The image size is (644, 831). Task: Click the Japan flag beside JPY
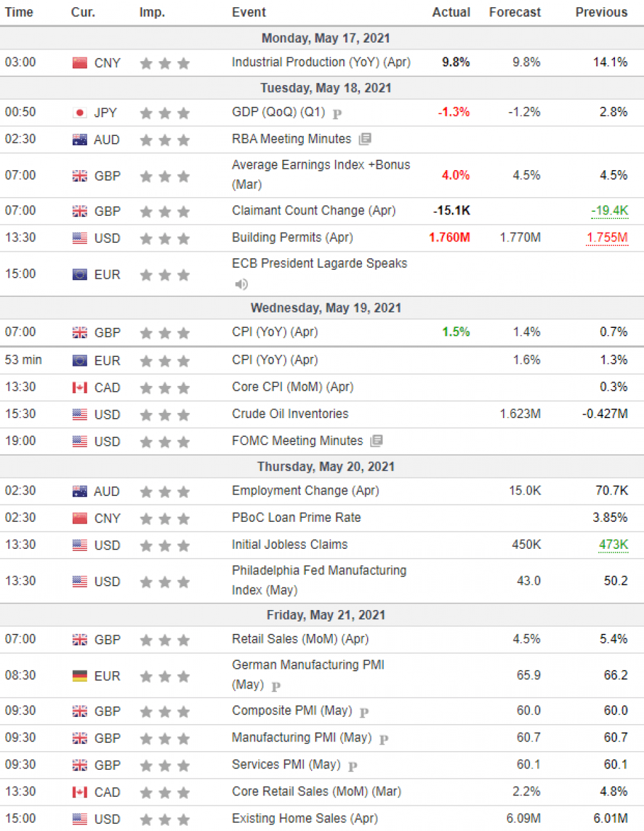coord(80,113)
